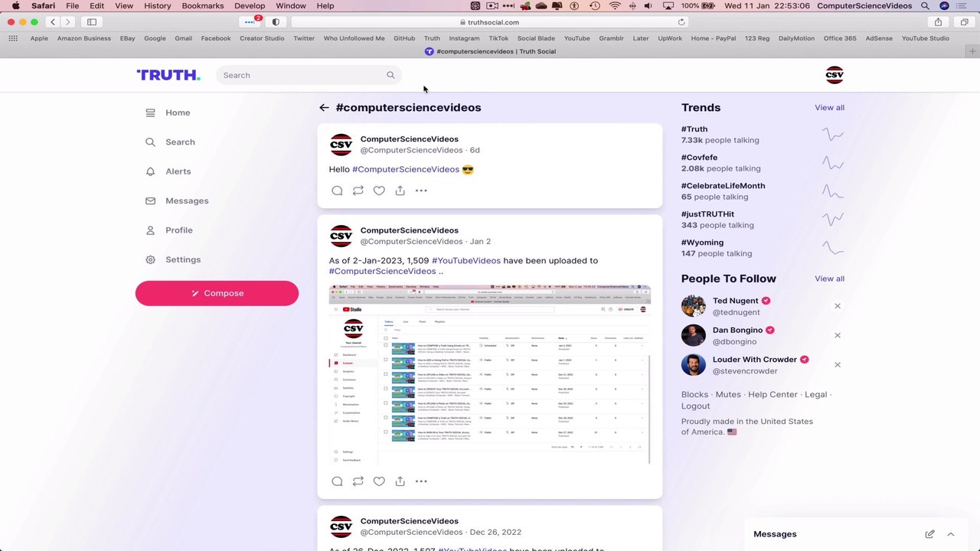The width and height of the screenshot is (980, 551).
Task: Share the 'Hello #ComputerScienceVideos' post
Action: pos(400,191)
